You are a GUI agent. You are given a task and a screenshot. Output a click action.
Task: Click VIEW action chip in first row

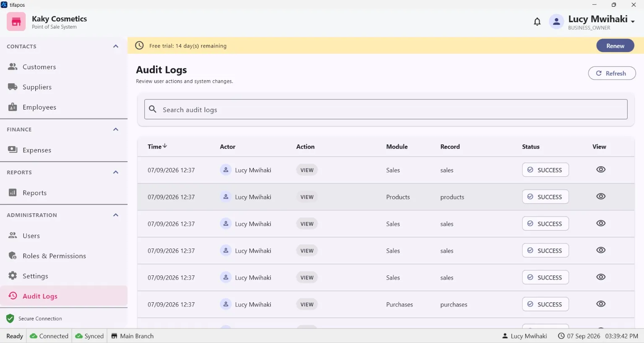pyautogui.click(x=307, y=170)
